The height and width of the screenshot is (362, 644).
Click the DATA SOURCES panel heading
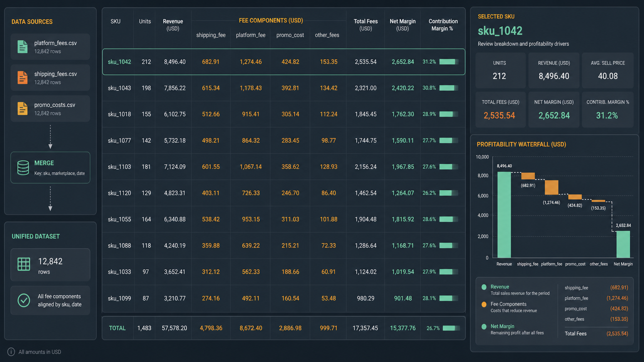[32, 22]
